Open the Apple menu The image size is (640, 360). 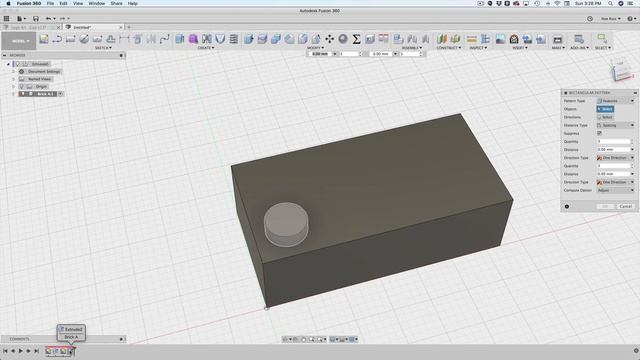[x=8, y=3]
